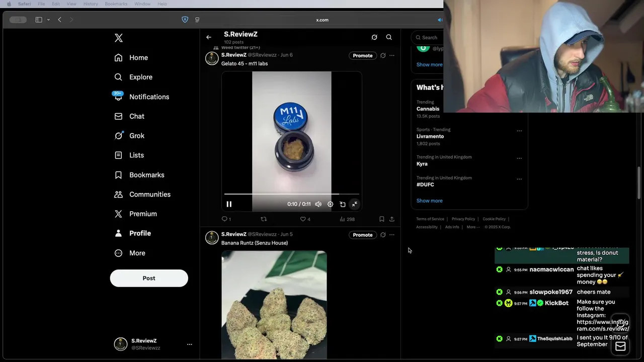
Task: Toggle picture-in-picture on video
Action: click(343, 204)
